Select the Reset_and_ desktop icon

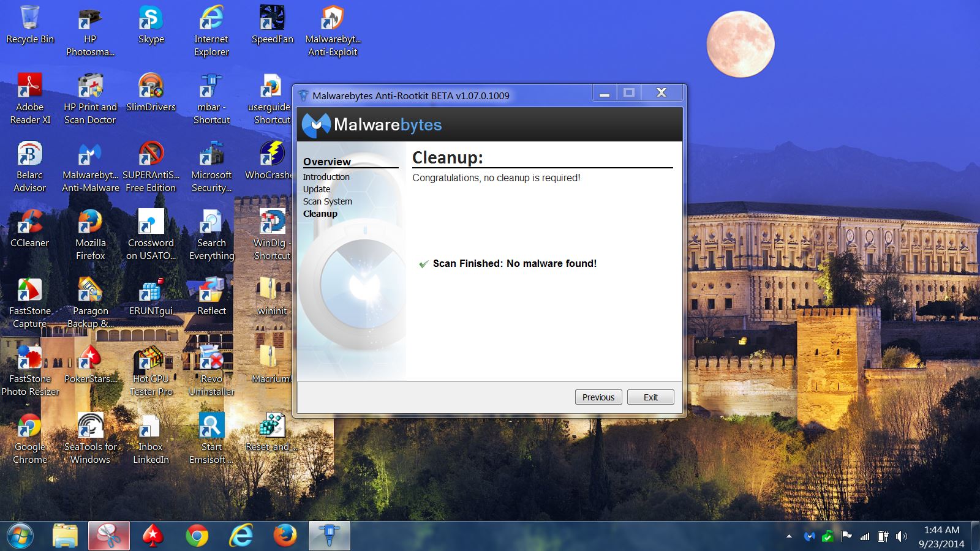[x=272, y=433]
